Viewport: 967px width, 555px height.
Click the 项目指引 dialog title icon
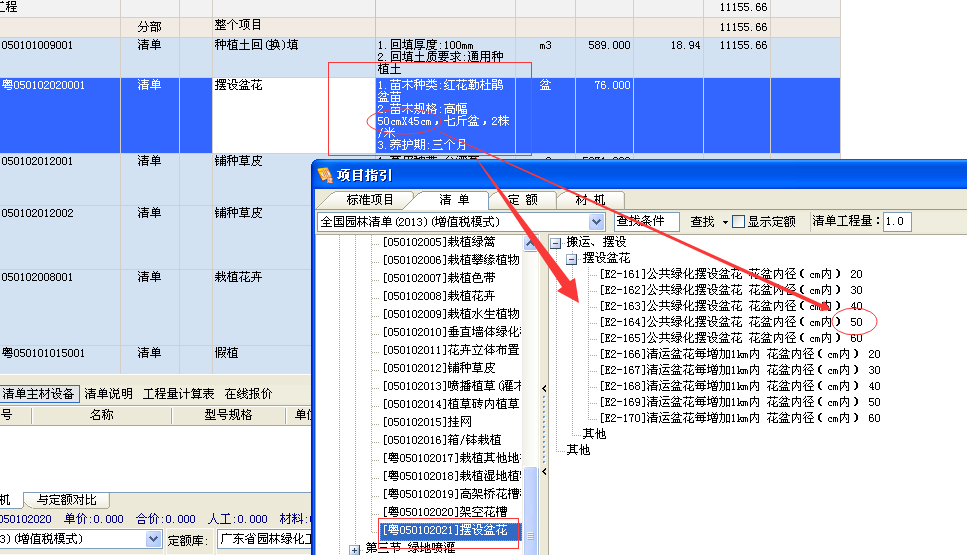coord(325,175)
